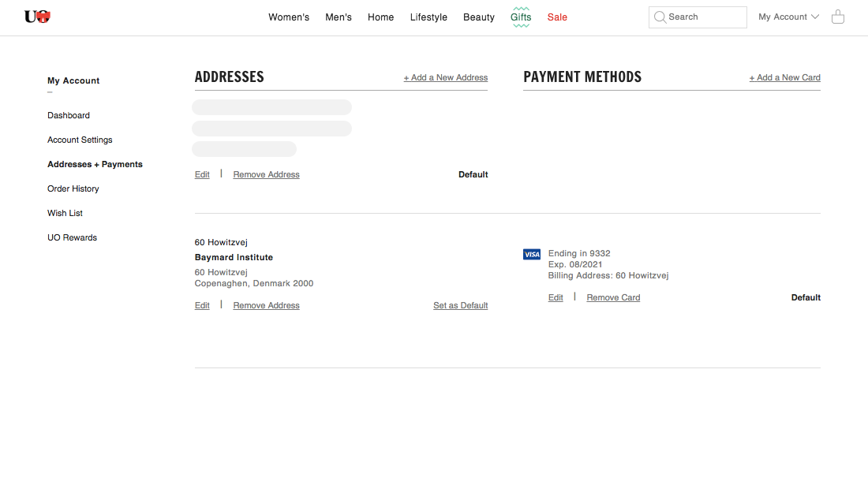Remove the Baymard Institute address

tap(267, 305)
